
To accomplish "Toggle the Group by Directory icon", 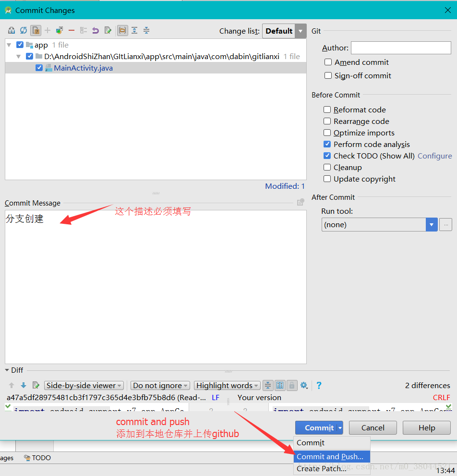I will (x=122, y=30).
